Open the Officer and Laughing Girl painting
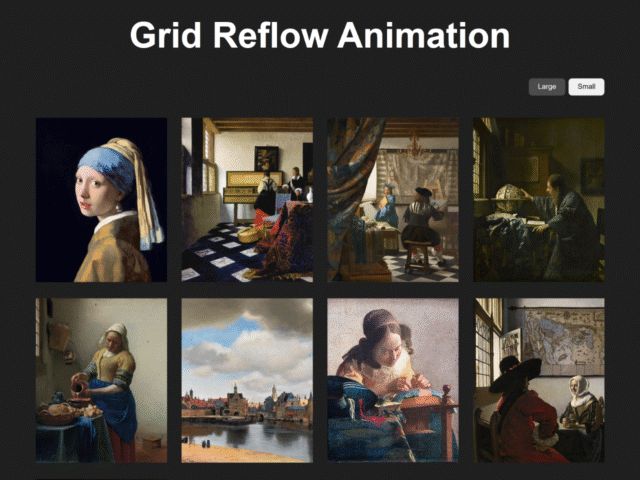The height and width of the screenshot is (480, 640). click(x=539, y=380)
